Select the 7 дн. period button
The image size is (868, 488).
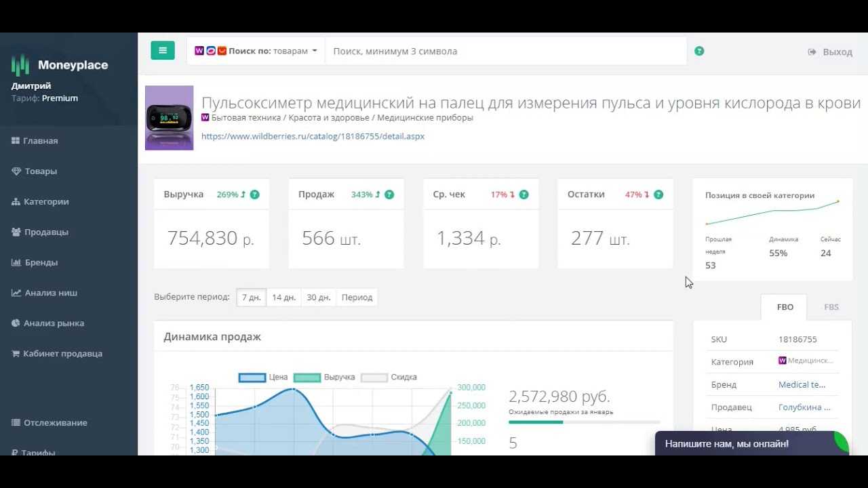coord(251,298)
